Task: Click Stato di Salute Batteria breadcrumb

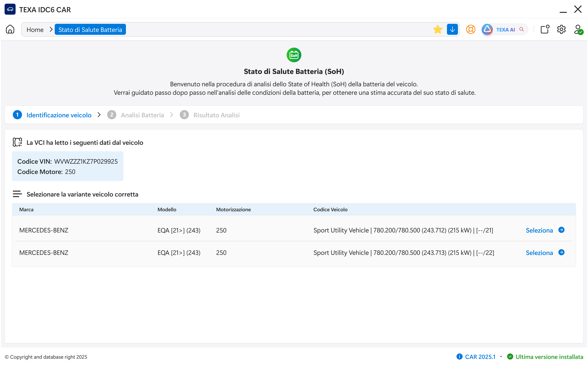Action: [x=90, y=30]
